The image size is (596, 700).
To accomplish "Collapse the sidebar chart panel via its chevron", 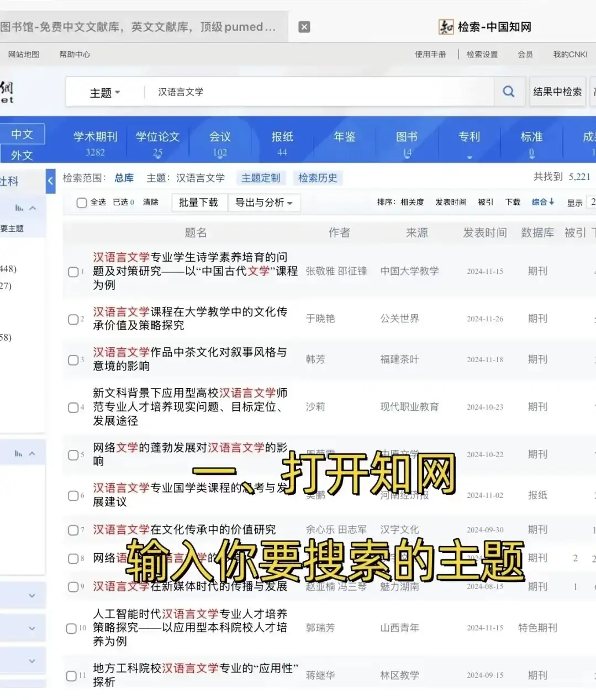I will click(31, 208).
